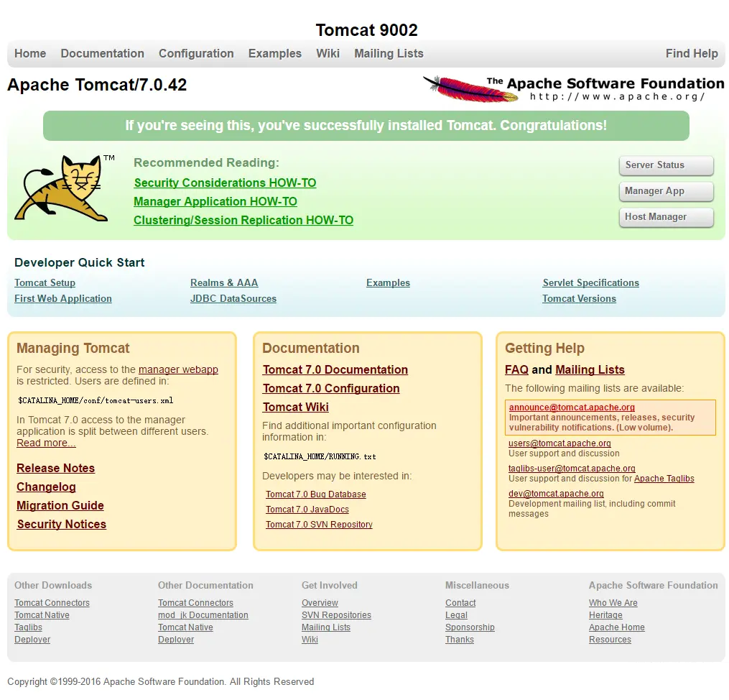Open Tomcat 7.0 Bug Database link
Viewport: 729px width, 700px height.
(316, 494)
